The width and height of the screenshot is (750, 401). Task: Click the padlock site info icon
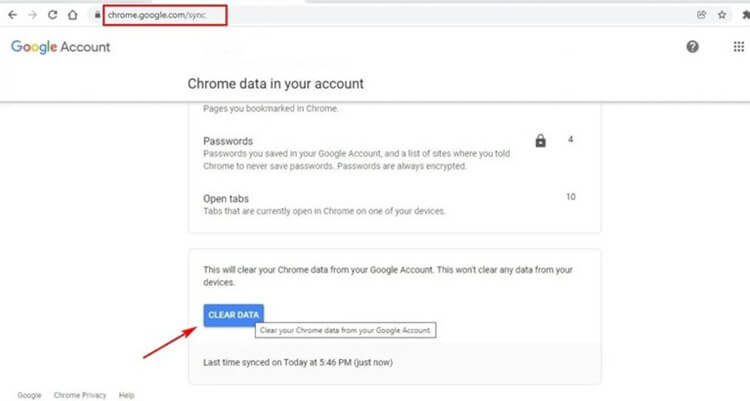(97, 16)
